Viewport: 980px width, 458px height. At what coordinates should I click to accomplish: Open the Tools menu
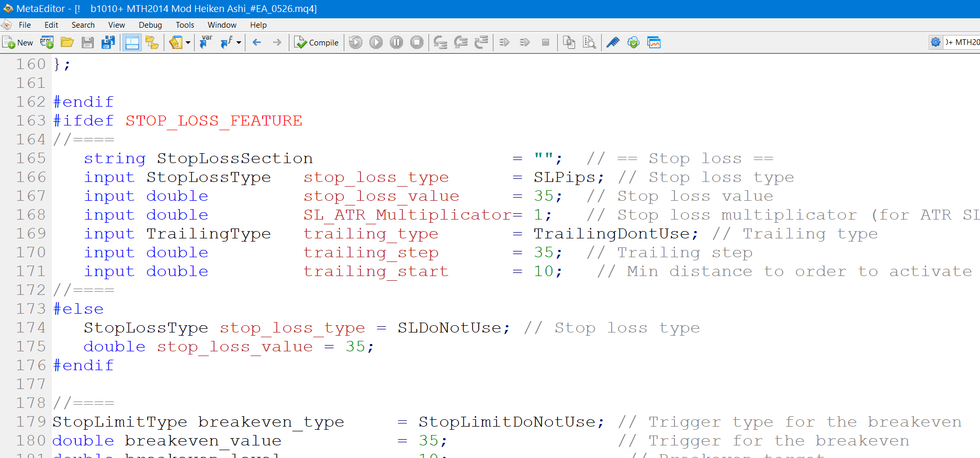pos(185,25)
